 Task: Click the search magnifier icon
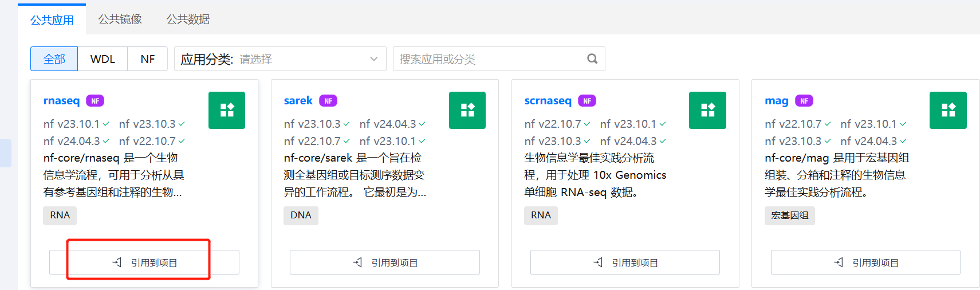592,59
